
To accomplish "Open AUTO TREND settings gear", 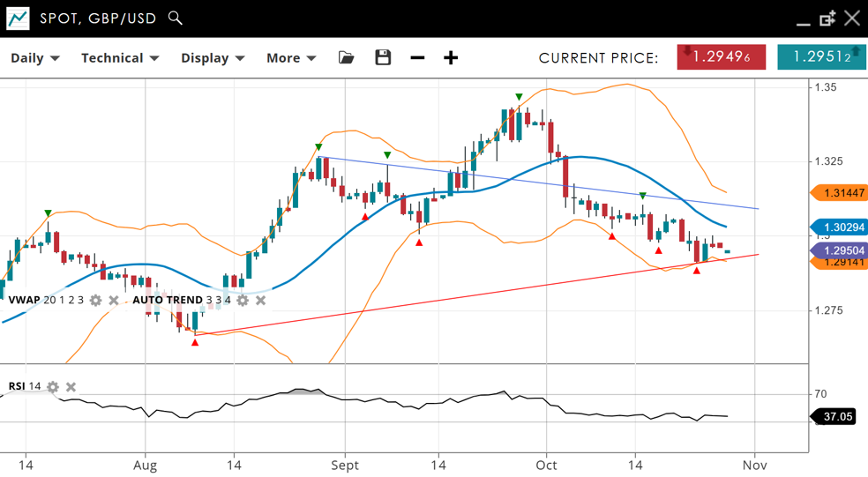I will click(x=243, y=301).
